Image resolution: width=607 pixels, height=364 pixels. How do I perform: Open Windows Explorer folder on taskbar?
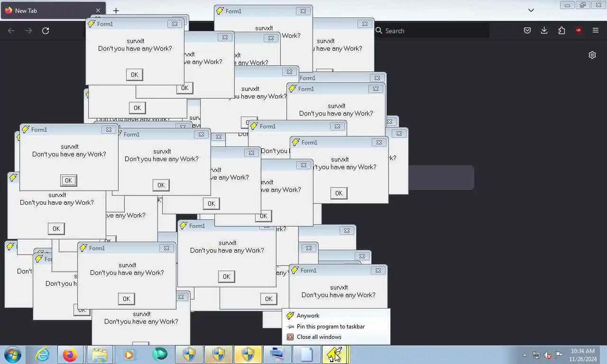click(x=99, y=355)
